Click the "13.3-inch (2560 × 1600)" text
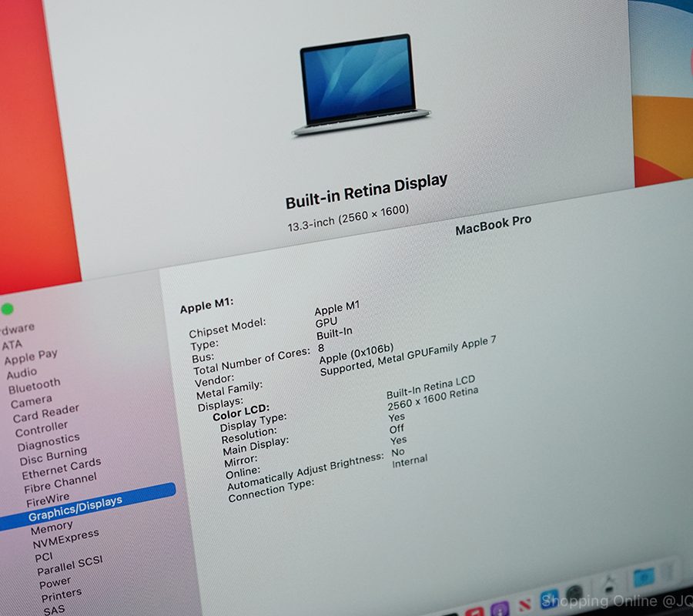The height and width of the screenshot is (616, 693). pyautogui.click(x=348, y=217)
